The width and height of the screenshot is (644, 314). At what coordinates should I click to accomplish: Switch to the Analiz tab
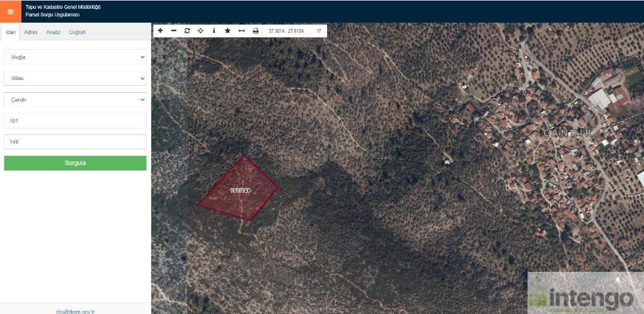pyautogui.click(x=53, y=32)
